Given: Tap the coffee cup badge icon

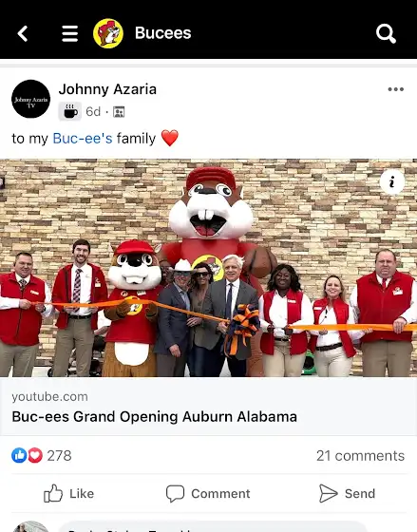Looking at the screenshot, I should [70, 111].
